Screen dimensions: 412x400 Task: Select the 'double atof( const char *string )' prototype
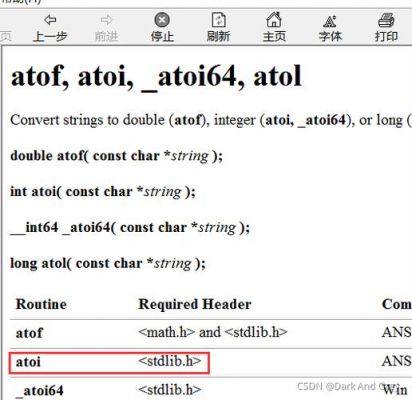coord(116,156)
